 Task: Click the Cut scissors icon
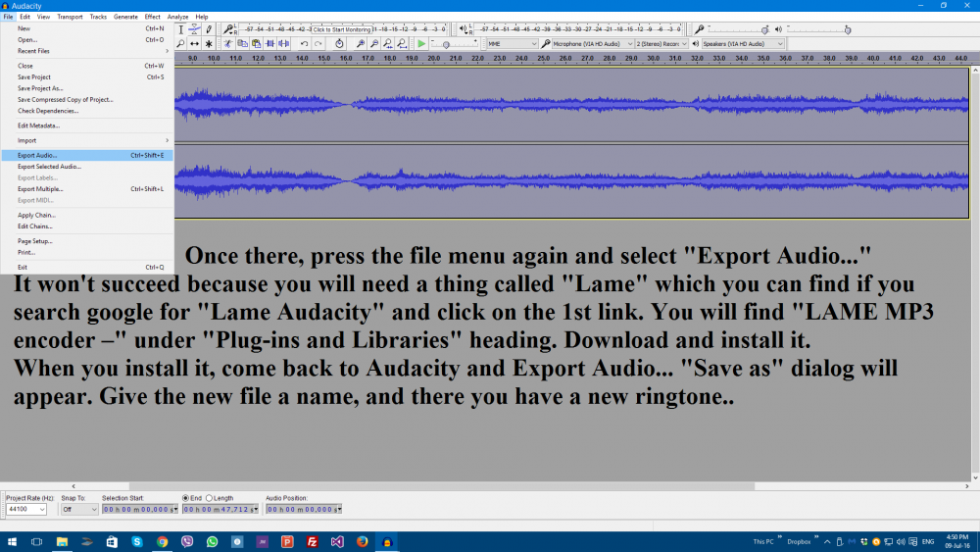click(228, 44)
